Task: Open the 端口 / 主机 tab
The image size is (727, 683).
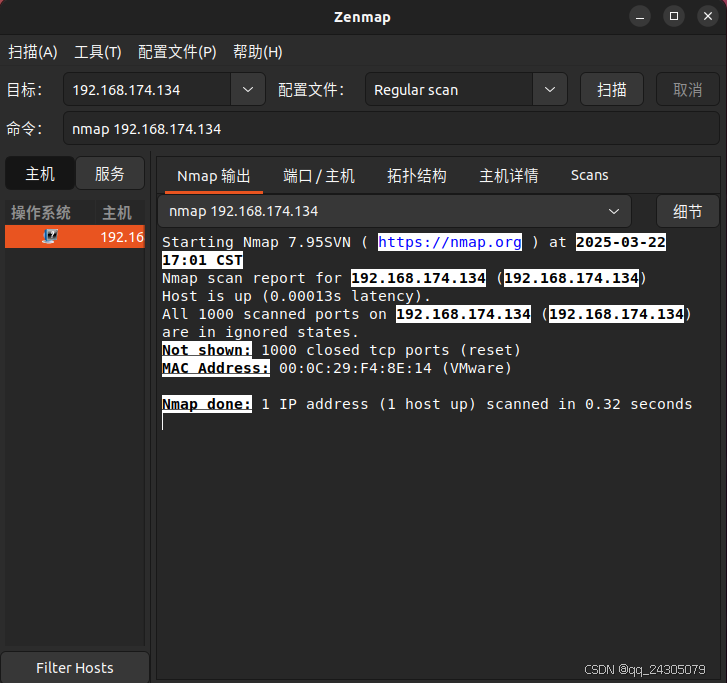Action: [x=319, y=176]
